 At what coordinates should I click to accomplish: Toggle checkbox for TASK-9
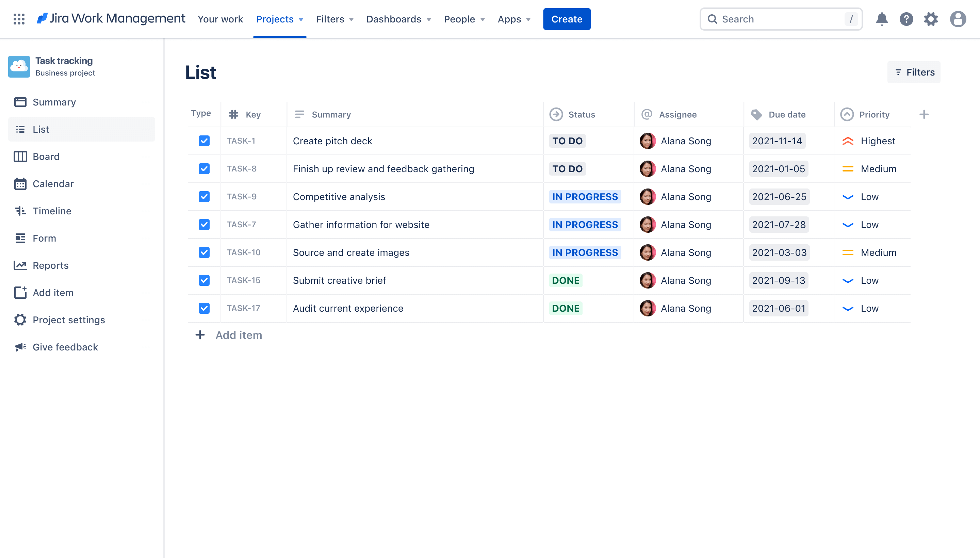pos(204,196)
